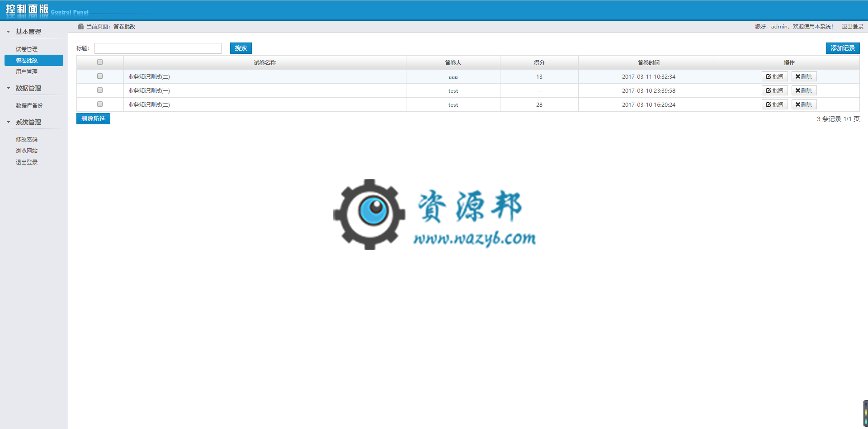Click the score 13 cell
The image size is (868, 429).
coord(539,77)
